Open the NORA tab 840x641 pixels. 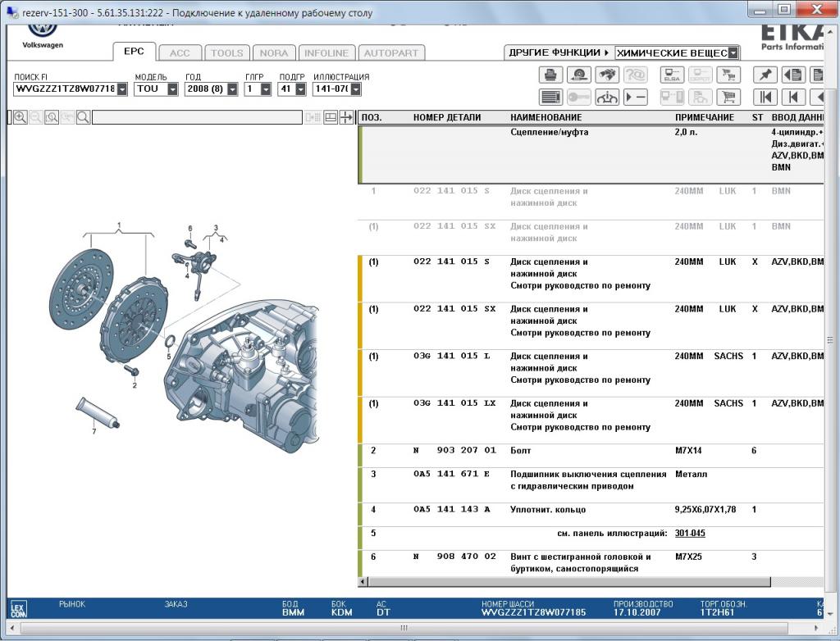click(x=274, y=53)
